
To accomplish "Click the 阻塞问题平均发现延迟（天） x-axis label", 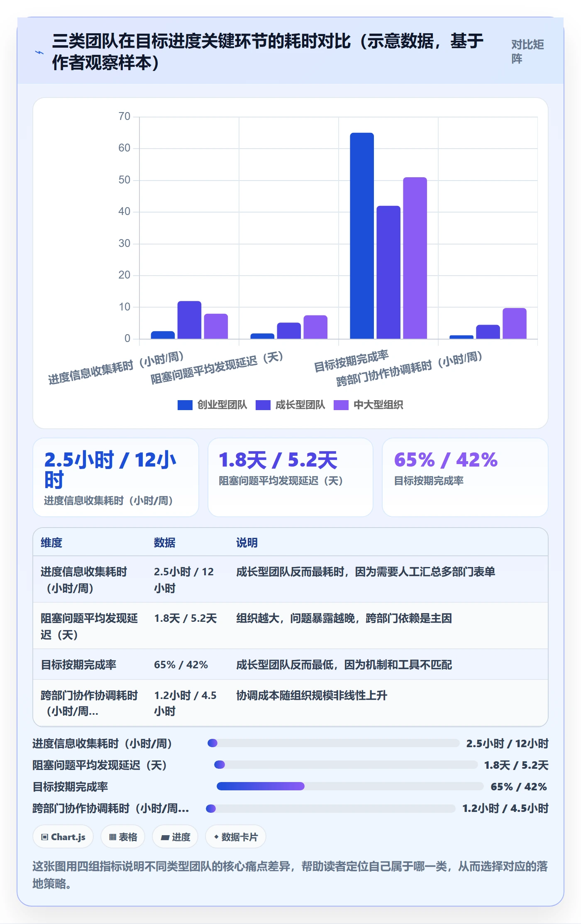I will tap(217, 368).
